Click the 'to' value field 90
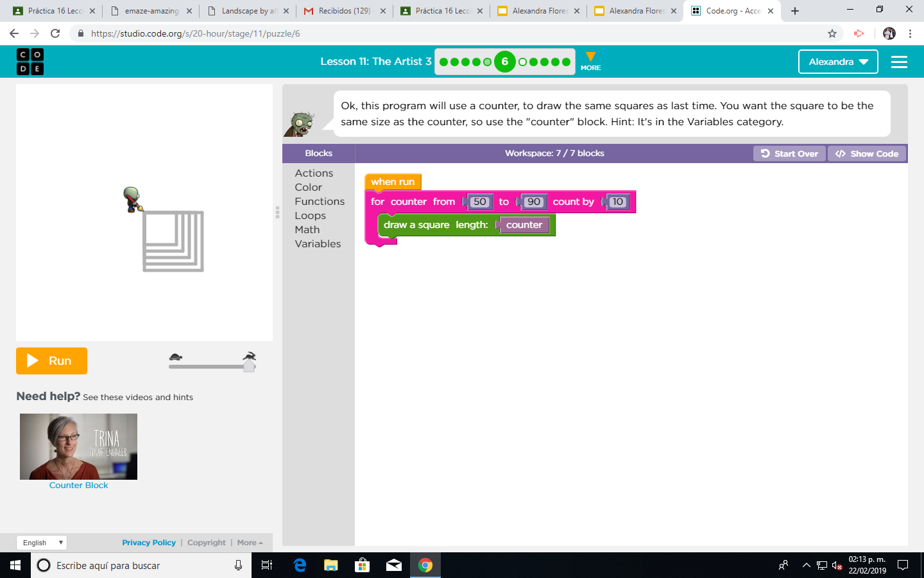Screen dimensions: 924x578 (x=534, y=202)
